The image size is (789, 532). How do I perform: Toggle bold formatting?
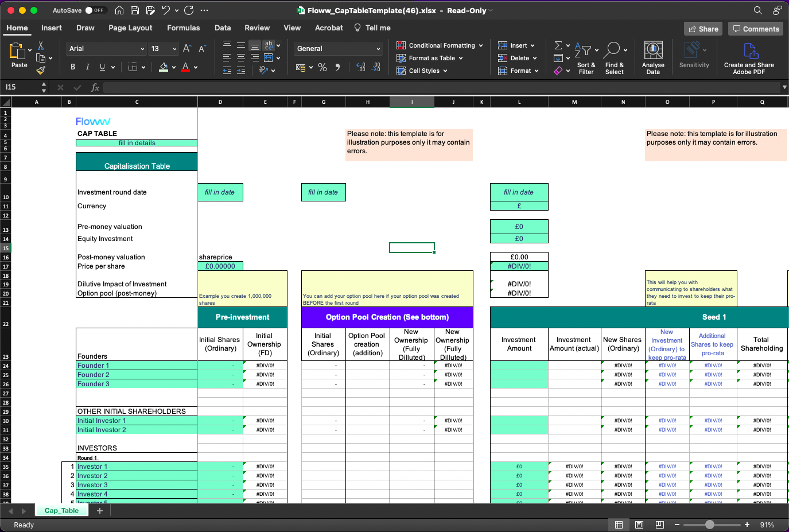click(x=72, y=67)
